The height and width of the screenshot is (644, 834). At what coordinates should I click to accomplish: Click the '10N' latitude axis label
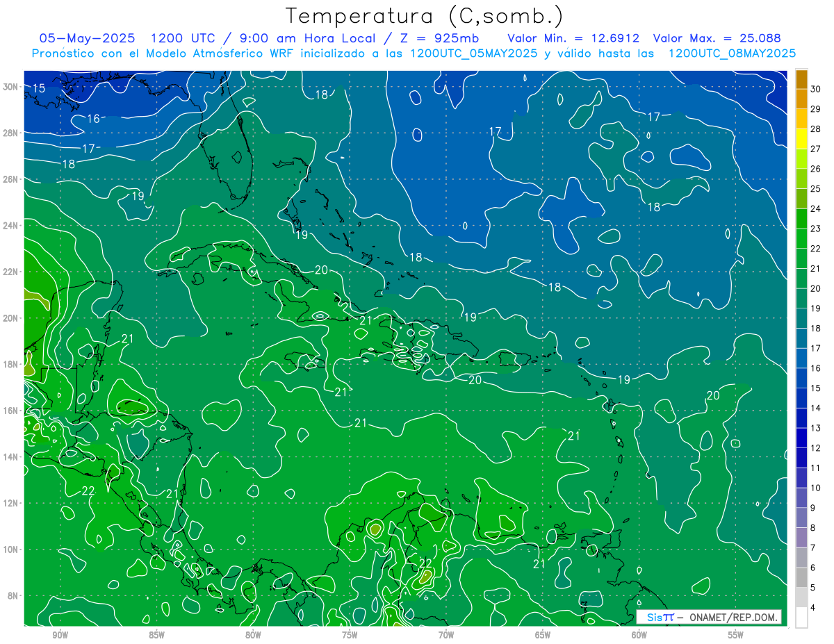(10, 549)
